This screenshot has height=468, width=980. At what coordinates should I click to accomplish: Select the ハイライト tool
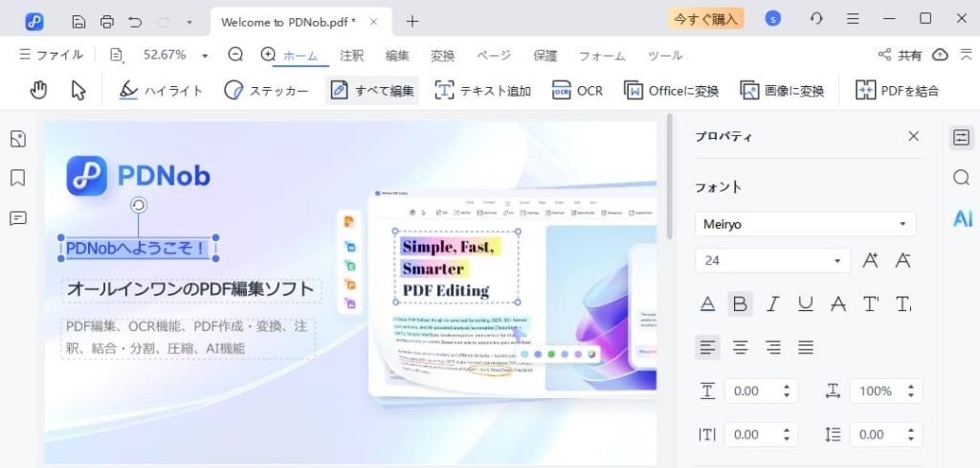click(161, 91)
